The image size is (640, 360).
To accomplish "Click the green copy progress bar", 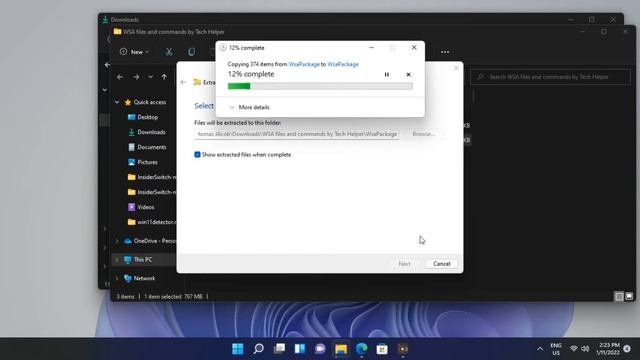I will pos(320,86).
